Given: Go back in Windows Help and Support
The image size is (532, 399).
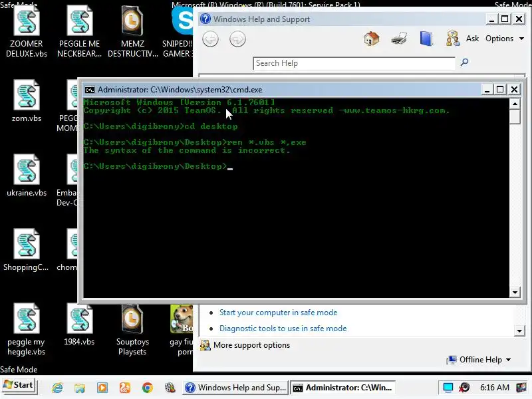Looking at the screenshot, I should click(210, 39).
